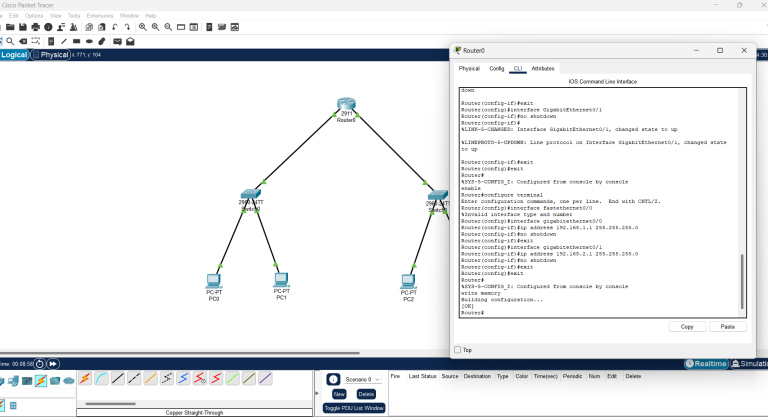
Task: Redo the last action
Action: pos(127,27)
